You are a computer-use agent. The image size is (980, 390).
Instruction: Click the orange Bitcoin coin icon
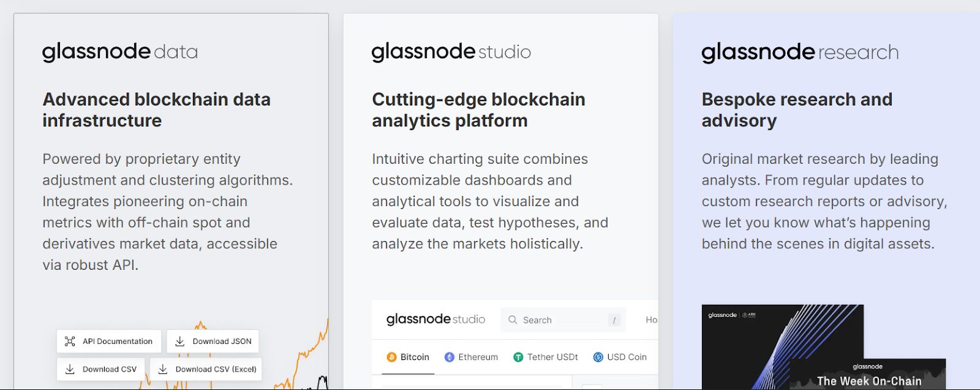coord(391,357)
